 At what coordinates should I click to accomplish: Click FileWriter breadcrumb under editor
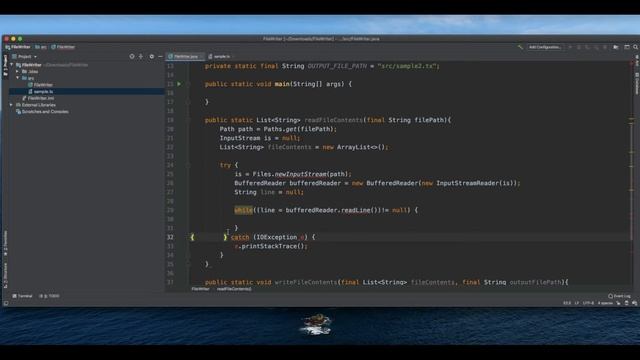(x=200, y=289)
